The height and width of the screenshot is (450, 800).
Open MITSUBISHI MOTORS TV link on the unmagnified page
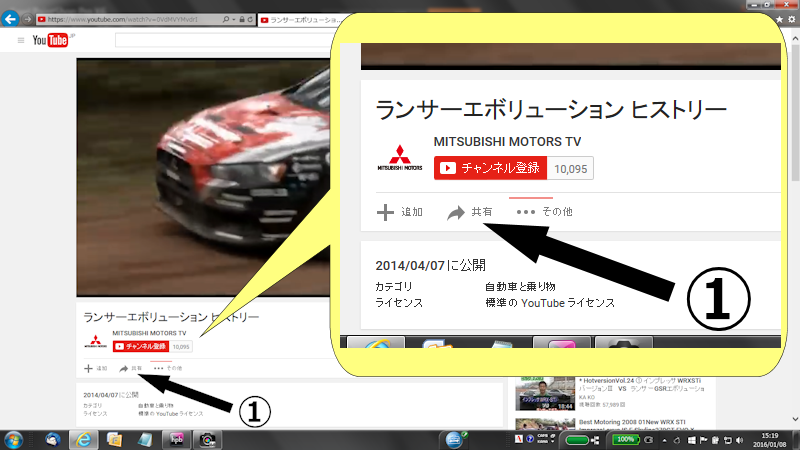[x=149, y=333]
